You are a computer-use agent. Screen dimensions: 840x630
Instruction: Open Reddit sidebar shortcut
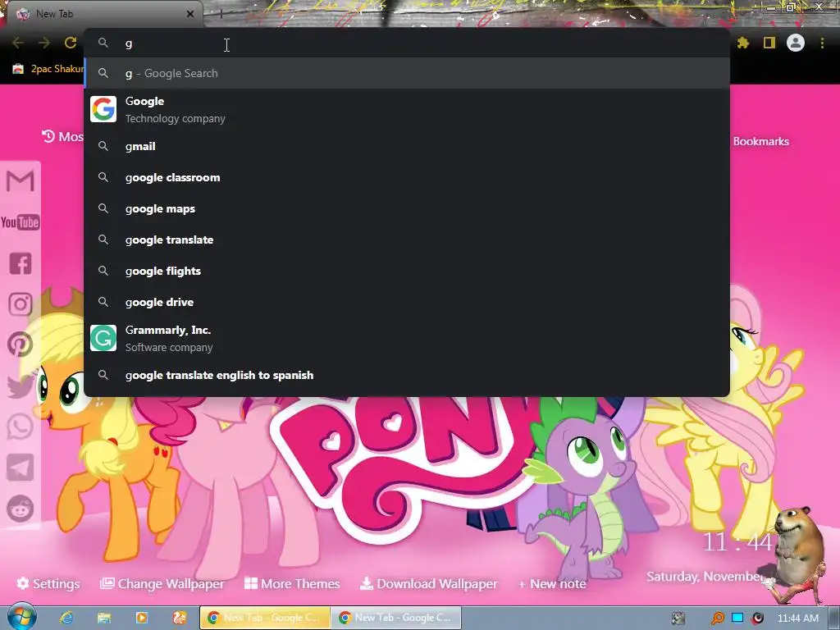tap(21, 509)
